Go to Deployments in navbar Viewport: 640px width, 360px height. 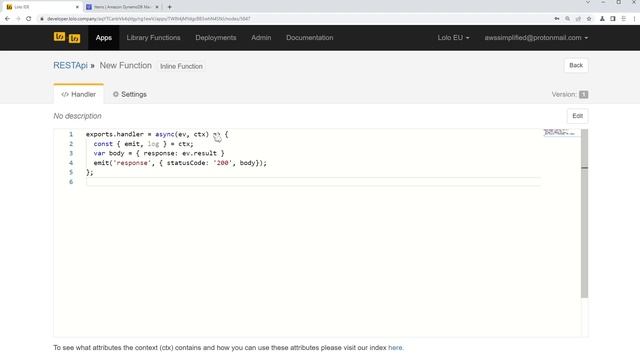click(216, 38)
